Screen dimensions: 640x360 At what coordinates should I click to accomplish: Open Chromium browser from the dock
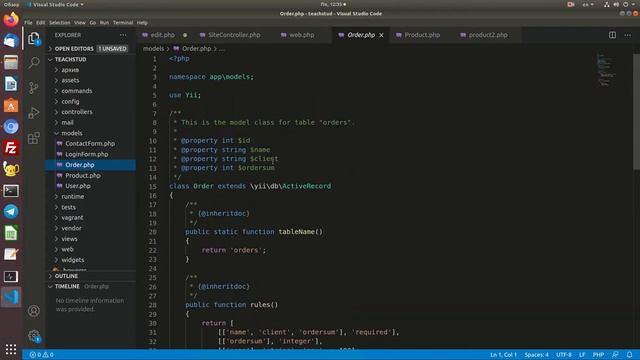click(11, 127)
